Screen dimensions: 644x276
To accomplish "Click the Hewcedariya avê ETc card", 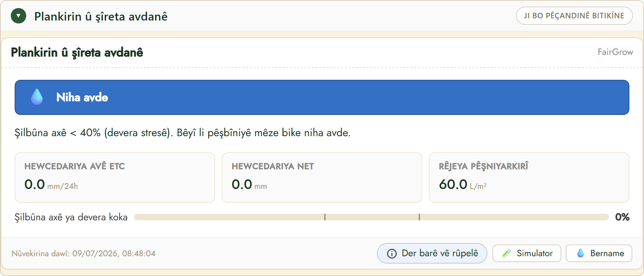I will pos(115,178).
